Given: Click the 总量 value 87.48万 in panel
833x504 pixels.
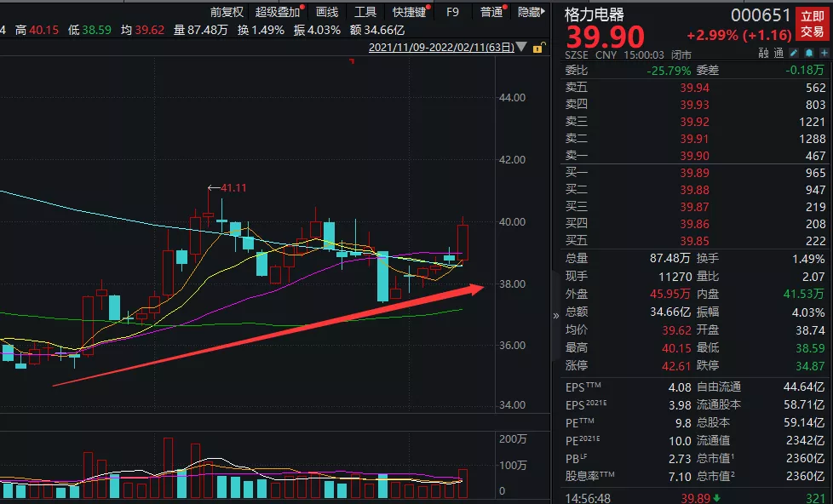Looking at the screenshot, I should [x=670, y=258].
